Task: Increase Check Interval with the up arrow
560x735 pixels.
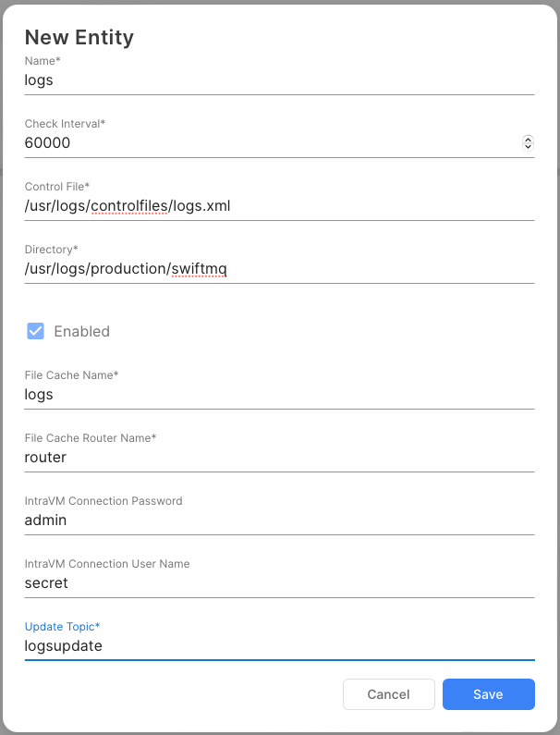Action: pyautogui.click(x=528, y=139)
